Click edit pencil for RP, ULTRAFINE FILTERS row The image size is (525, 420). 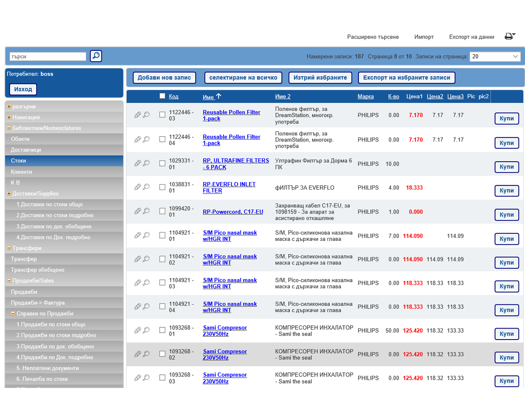137,164
